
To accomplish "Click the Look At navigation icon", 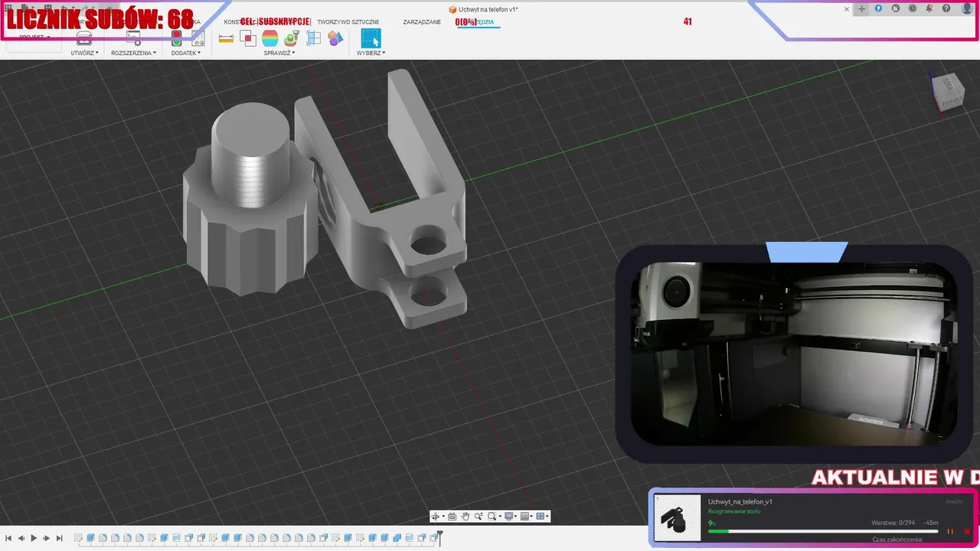I will pos(452,517).
